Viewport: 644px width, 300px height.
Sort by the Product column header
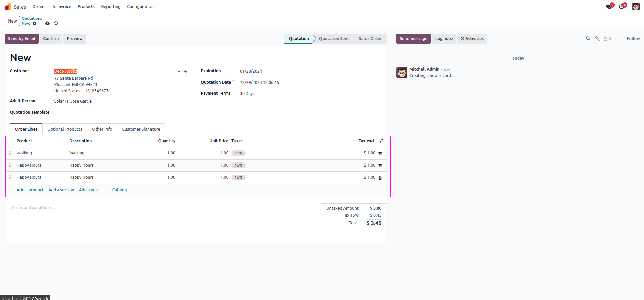click(25, 141)
